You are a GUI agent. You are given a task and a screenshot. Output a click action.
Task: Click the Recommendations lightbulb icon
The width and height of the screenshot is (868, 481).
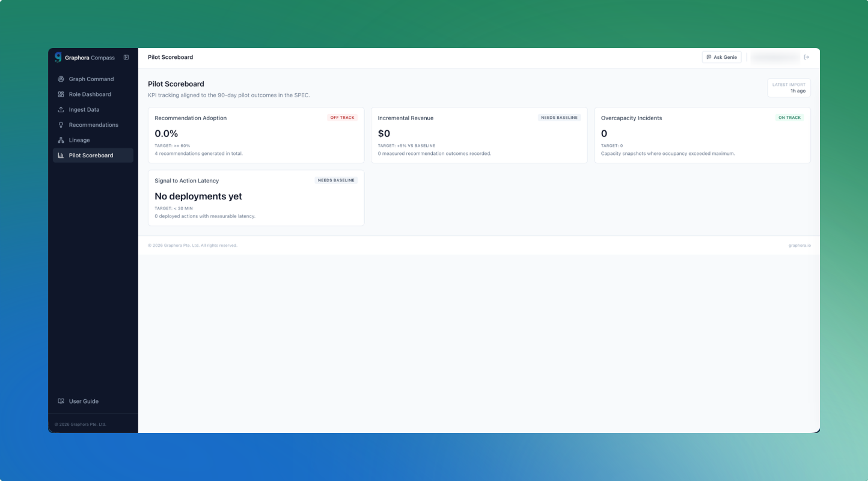coord(61,125)
